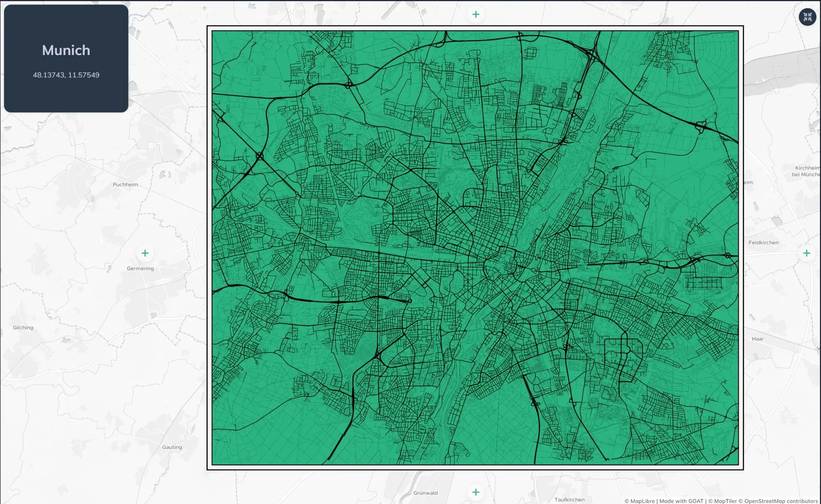Open the OpenStreetMap contributors link
The image size is (821, 504).
(778, 501)
